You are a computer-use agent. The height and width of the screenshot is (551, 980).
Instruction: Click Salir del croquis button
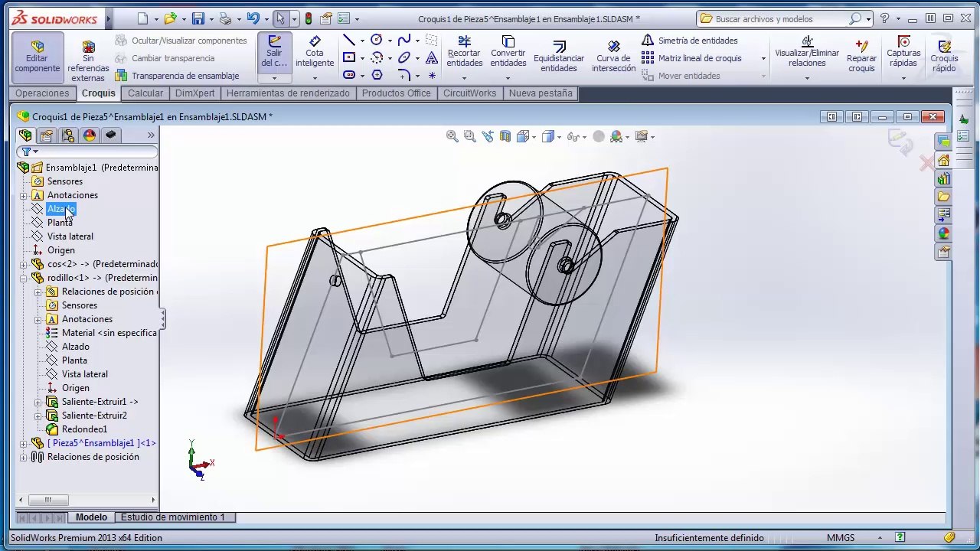pos(274,52)
